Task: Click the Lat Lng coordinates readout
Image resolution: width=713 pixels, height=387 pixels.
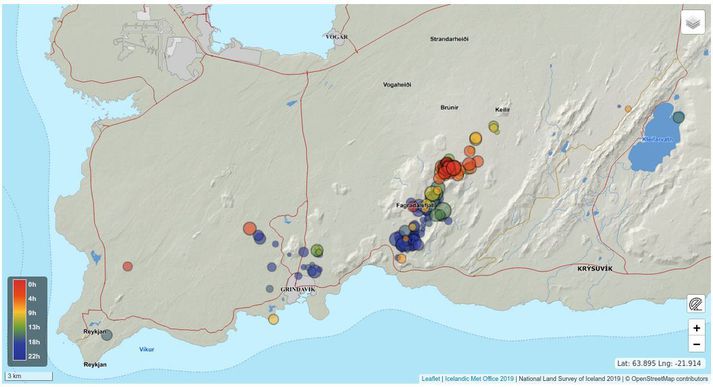Action: [x=660, y=363]
